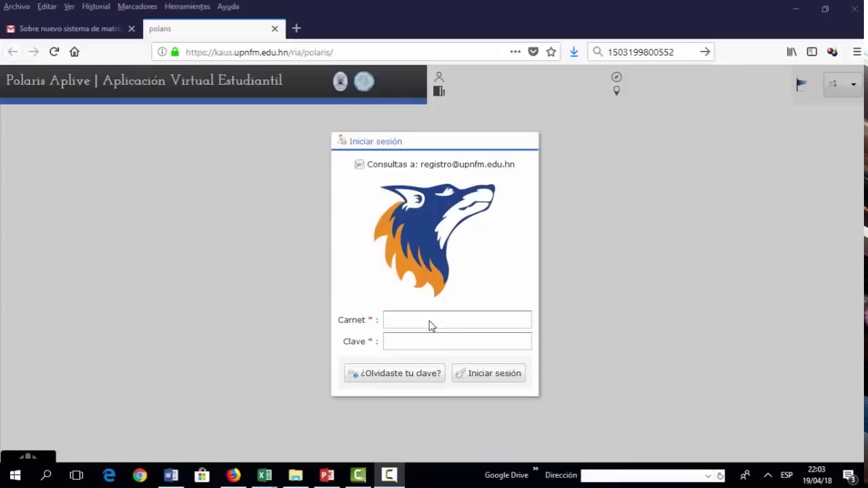Screen dimensions: 868x488
Task: Close the polaris tab
Action: click(275, 28)
